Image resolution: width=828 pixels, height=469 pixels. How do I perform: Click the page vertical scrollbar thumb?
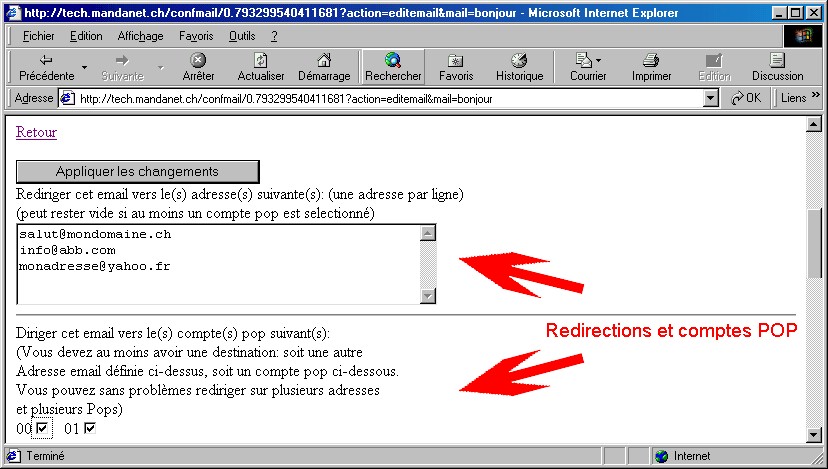click(x=816, y=245)
